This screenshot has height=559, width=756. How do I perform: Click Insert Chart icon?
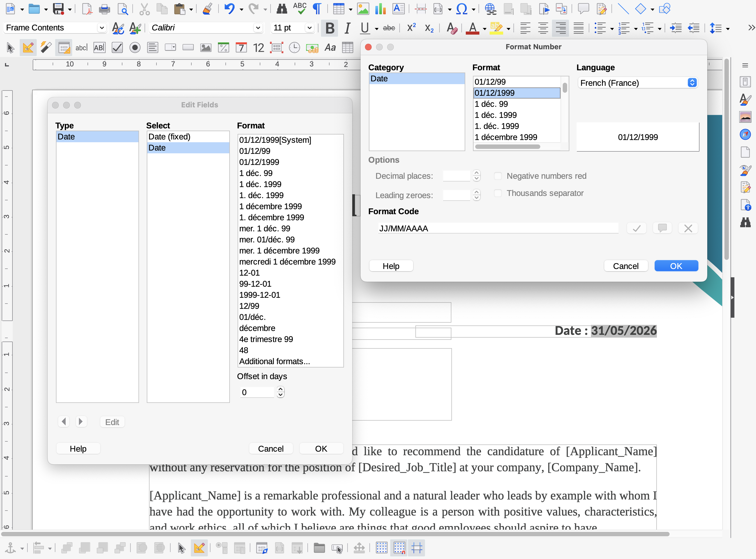click(x=380, y=9)
